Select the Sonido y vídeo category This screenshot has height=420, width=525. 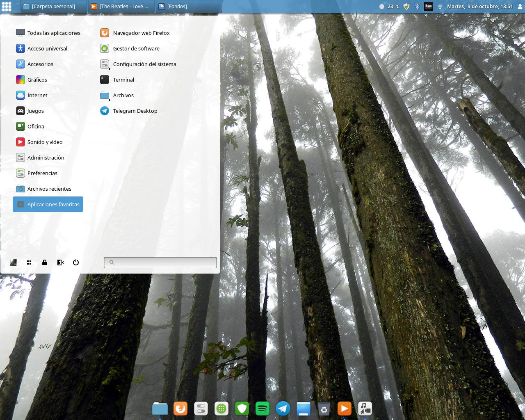(x=48, y=142)
